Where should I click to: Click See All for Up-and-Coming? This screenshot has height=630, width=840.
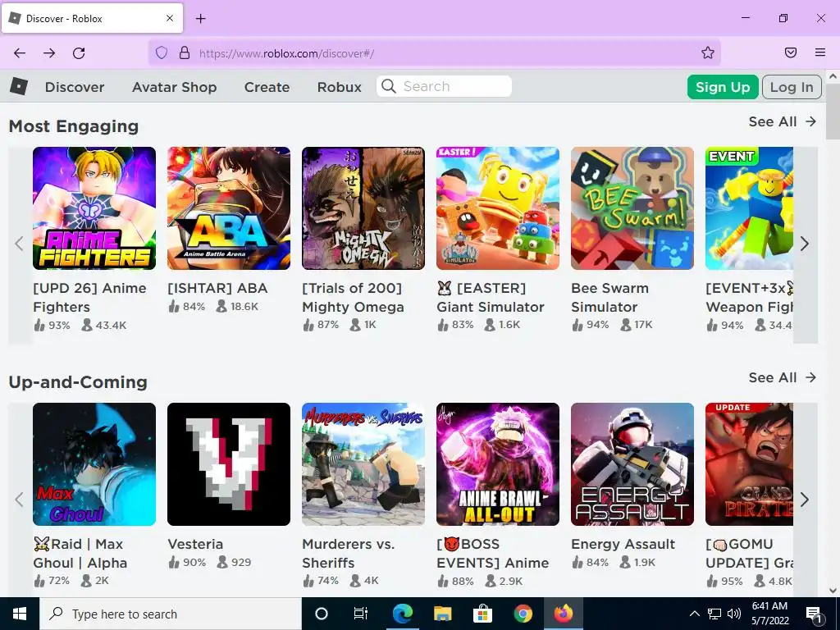tap(782, 377)
